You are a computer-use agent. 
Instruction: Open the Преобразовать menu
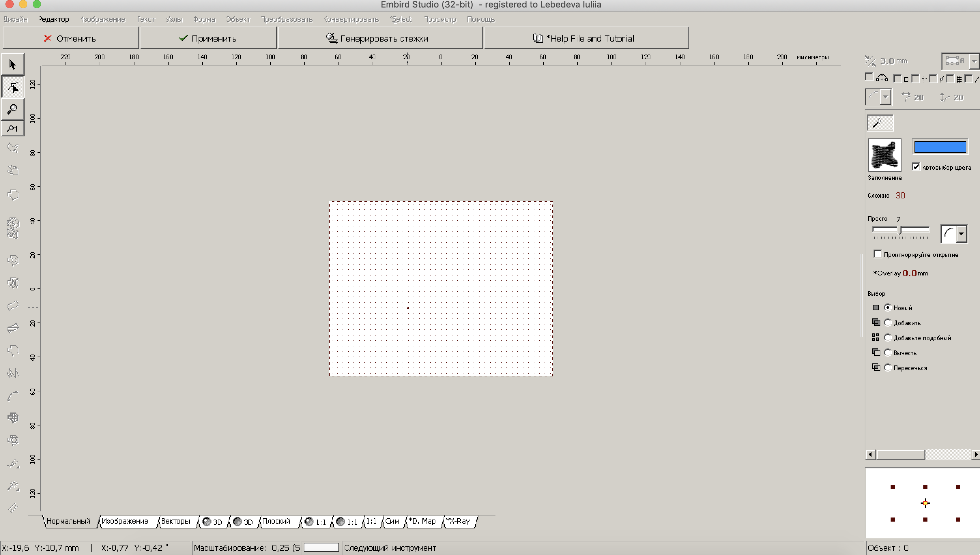[x=287, y=19]
